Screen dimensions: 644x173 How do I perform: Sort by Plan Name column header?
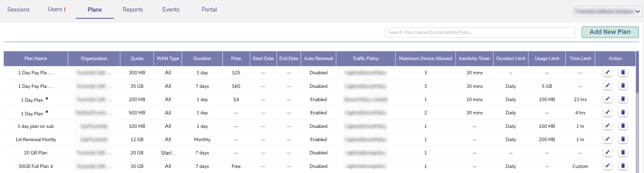[x=36, y=58]
